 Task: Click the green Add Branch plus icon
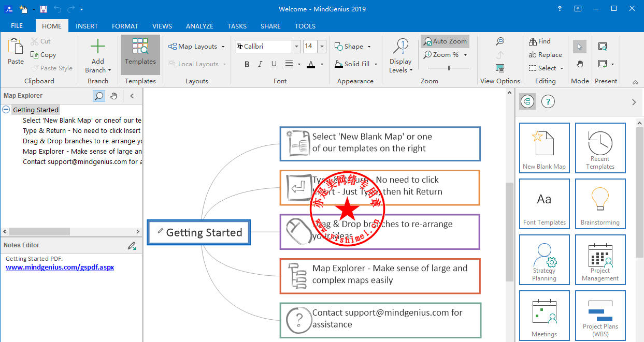click(98, 47)
